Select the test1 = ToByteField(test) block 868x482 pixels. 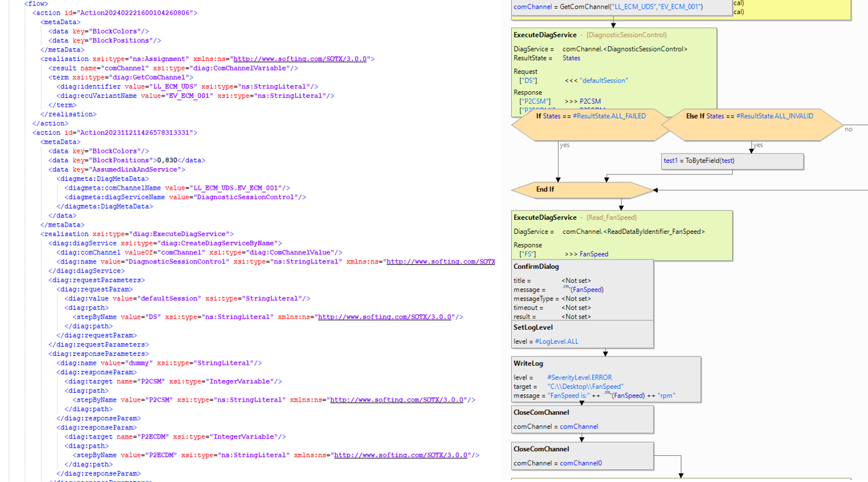732,161
